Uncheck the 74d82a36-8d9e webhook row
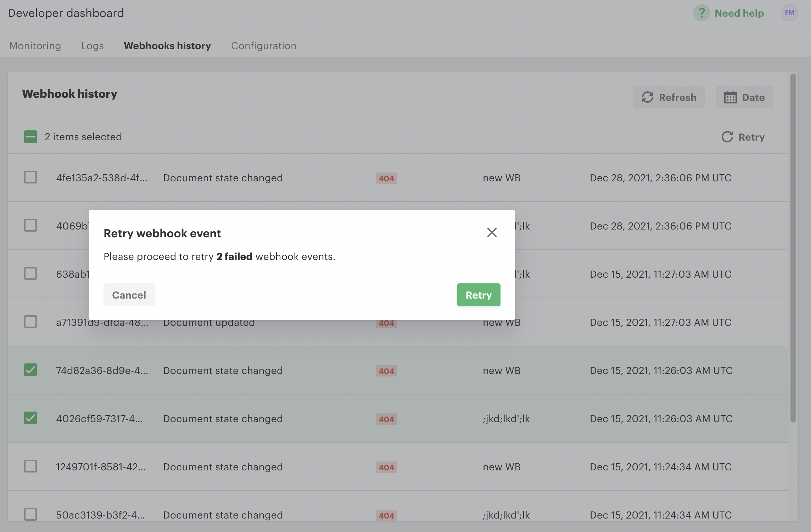The image size is (811, 532). click(x=30, y=370)
